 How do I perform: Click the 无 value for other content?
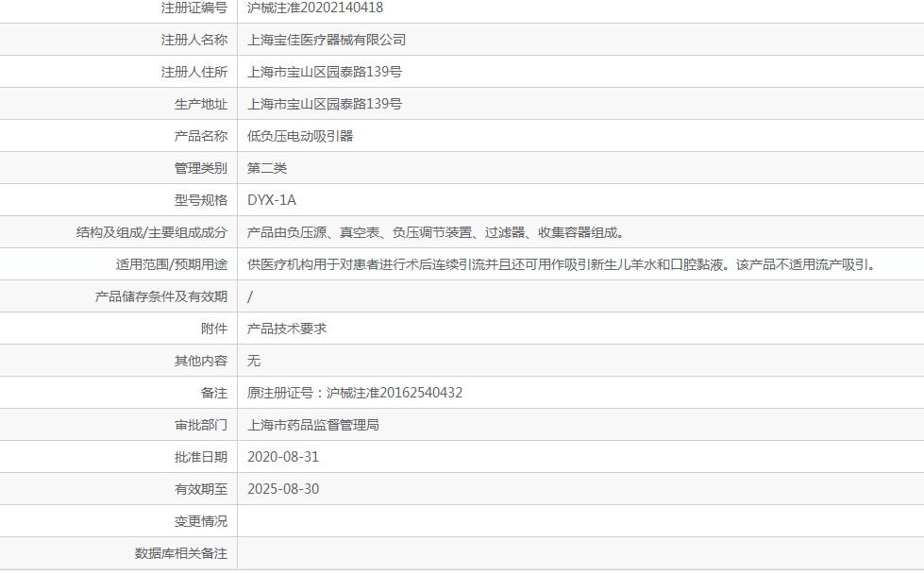pyautogui.click(x=253, y=361)
